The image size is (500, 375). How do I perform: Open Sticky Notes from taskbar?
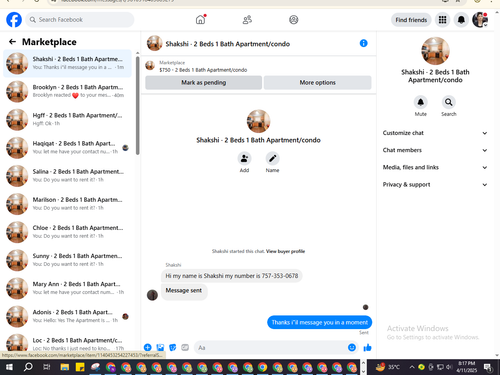(80, 367)
